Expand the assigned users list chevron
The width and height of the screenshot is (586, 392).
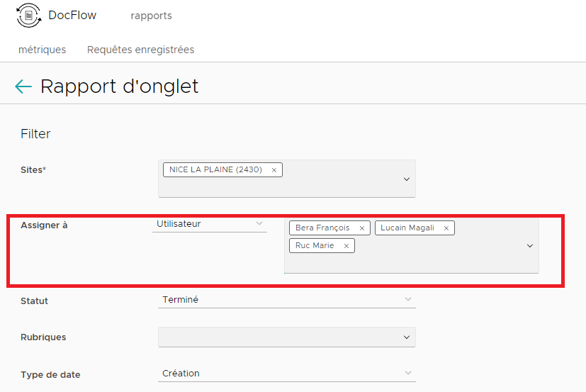coord(529,246)
